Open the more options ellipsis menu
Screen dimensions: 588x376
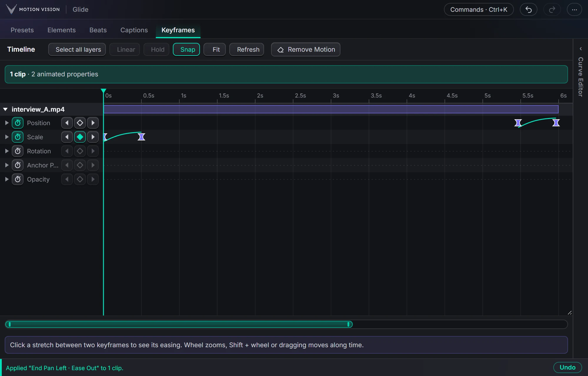coord(574,9)
